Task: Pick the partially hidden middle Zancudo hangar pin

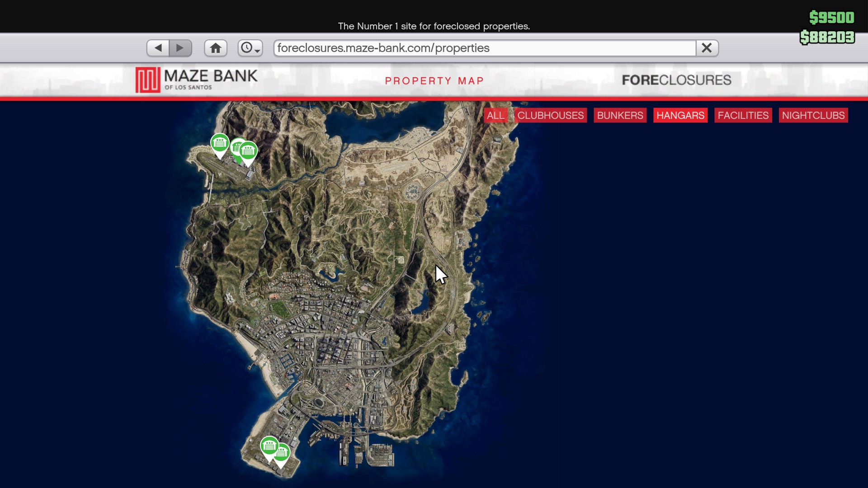Action: [x=235, y=146]
